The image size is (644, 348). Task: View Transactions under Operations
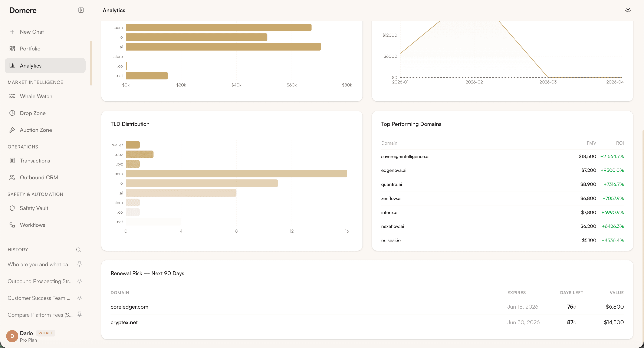point(35,161)
